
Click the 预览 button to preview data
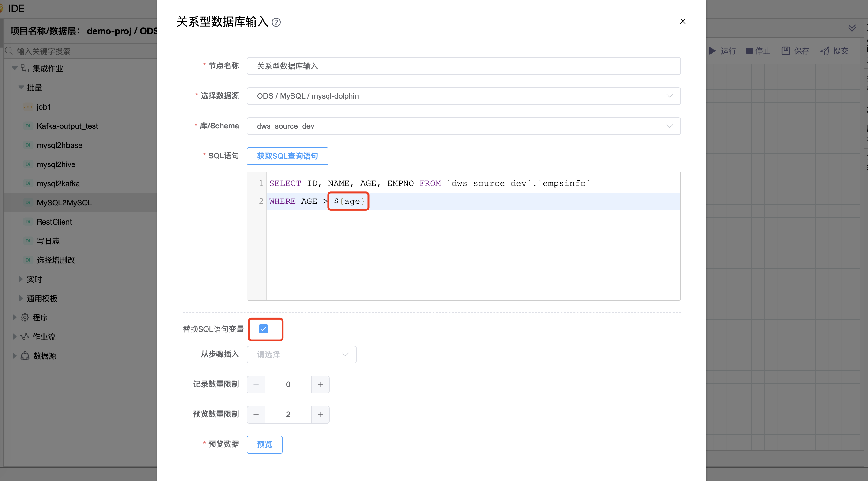[x=264, y=444]
